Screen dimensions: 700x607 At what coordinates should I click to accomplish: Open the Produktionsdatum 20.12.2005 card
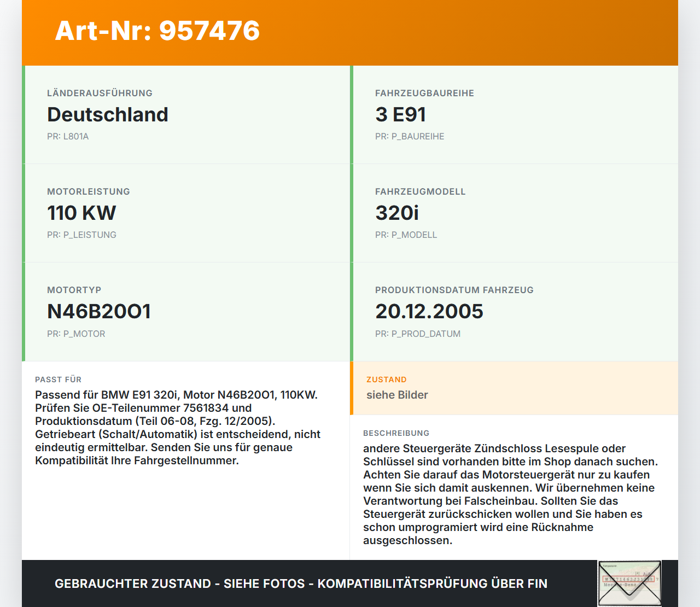[514, 311]
